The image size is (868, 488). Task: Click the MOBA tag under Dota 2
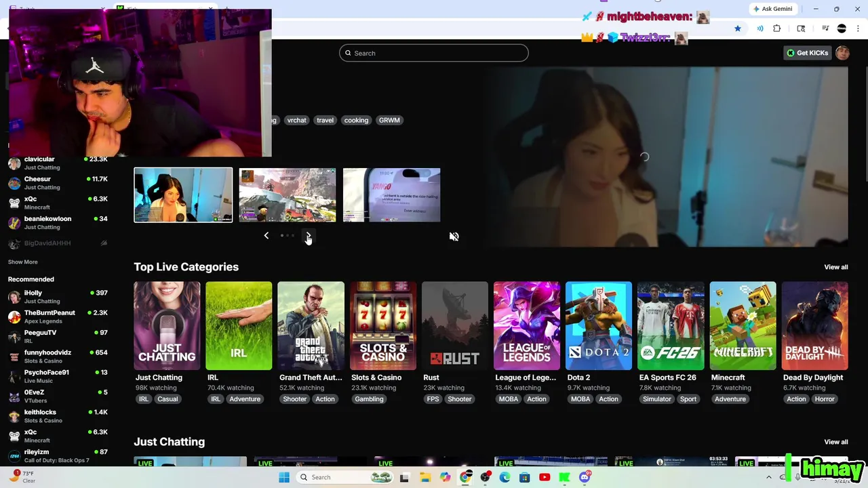pos(580,399)
